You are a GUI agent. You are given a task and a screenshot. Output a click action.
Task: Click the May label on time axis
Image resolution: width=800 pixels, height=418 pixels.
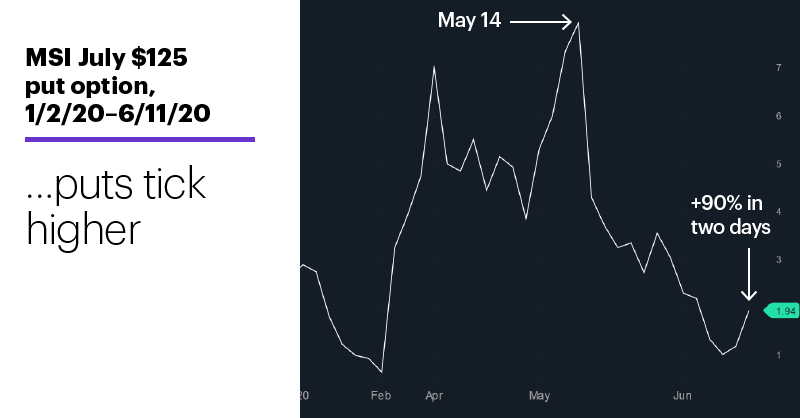[x=539, y=396]
